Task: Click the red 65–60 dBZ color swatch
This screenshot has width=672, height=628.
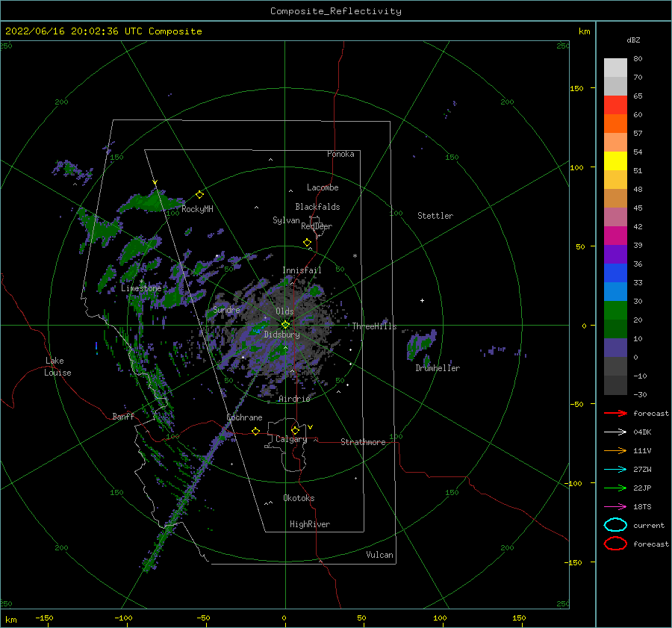Action: click(x=615, y=105)
